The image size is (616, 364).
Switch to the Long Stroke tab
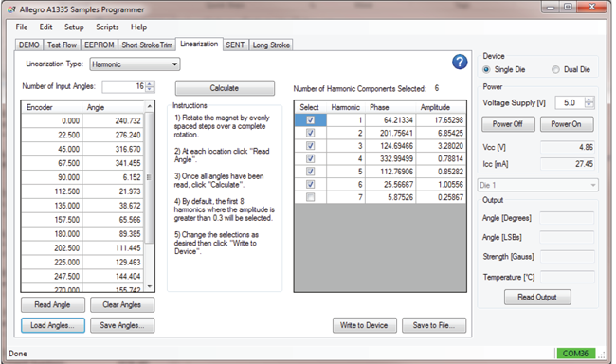point(271,45)
